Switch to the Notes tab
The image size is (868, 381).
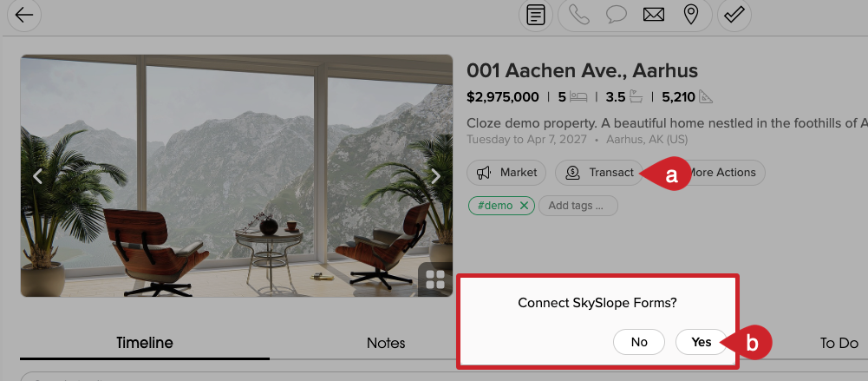(386, 343)
